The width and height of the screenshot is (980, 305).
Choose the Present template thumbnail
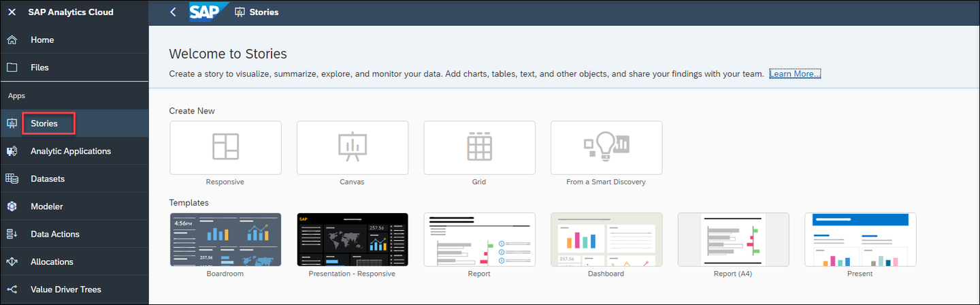860,239
